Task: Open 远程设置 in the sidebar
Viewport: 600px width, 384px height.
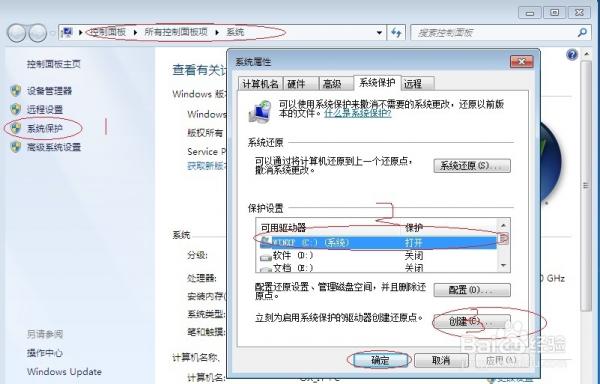Action: coord(45,109)
